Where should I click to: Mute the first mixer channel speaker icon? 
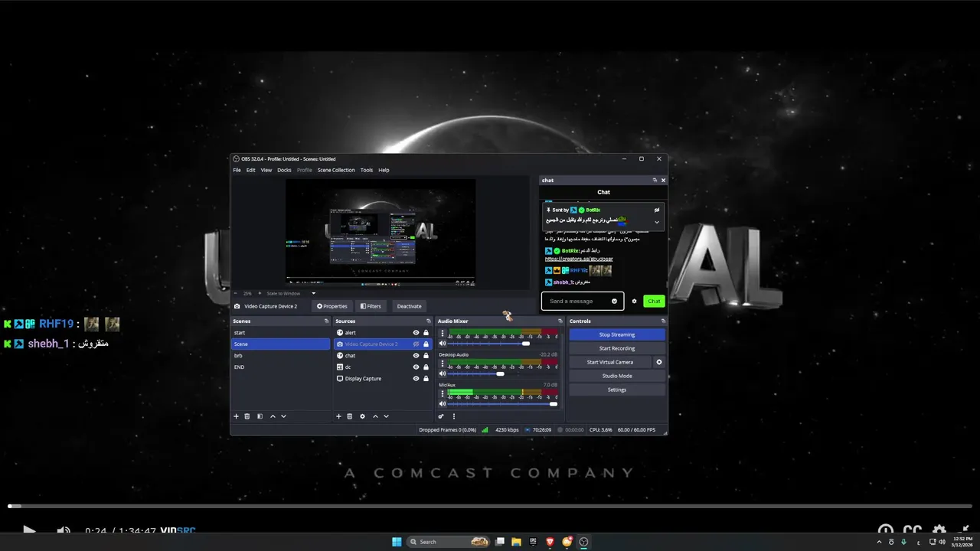click(x=443, y=344)
